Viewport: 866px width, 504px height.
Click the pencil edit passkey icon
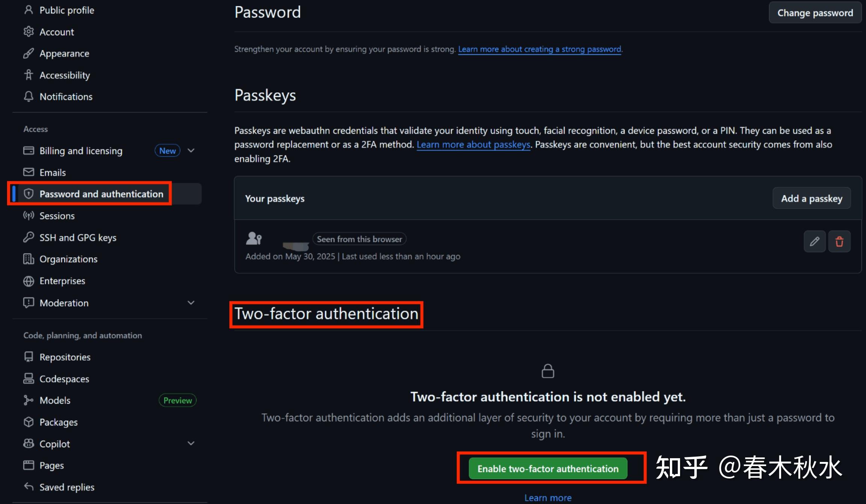[x=814, y=241]
